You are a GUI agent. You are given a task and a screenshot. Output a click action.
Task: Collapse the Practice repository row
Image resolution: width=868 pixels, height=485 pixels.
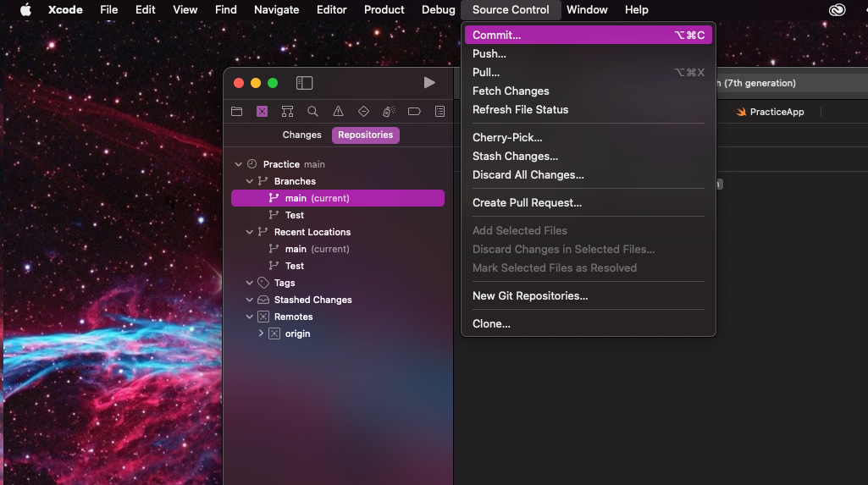239,164
